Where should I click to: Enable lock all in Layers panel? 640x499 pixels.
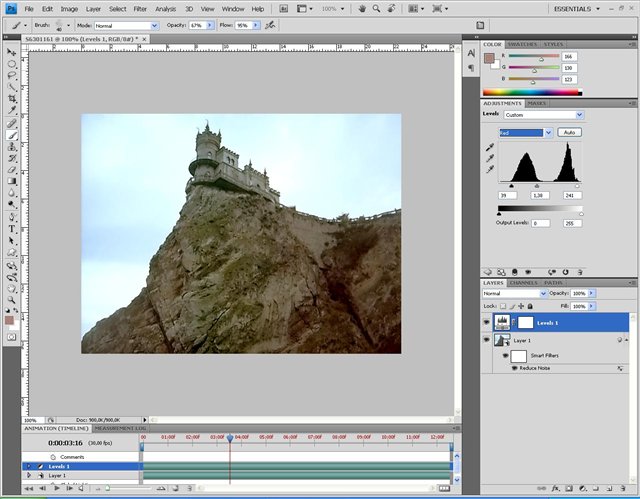530,306
